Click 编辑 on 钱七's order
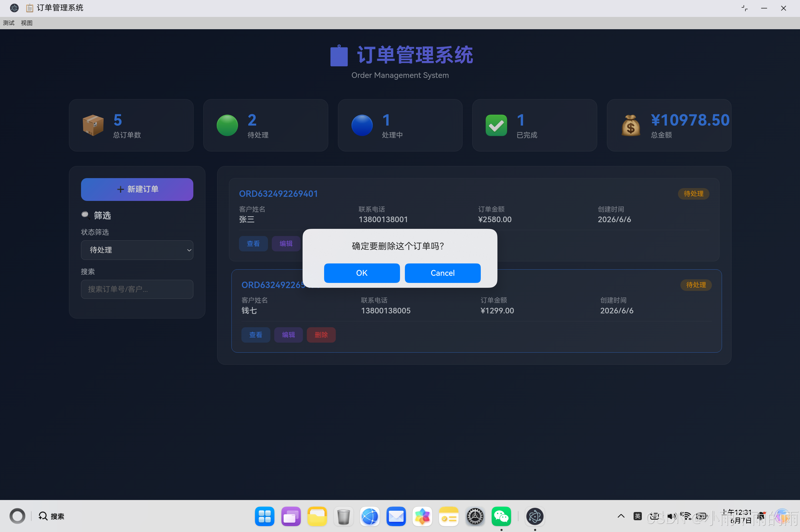Viewport: 800px width, 532px height. point(288,335)
